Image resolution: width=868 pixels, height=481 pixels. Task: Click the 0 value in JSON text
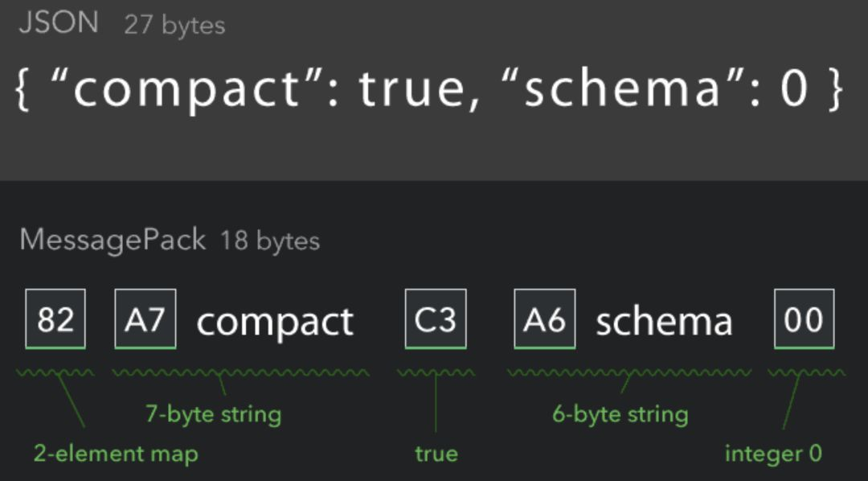793,87
